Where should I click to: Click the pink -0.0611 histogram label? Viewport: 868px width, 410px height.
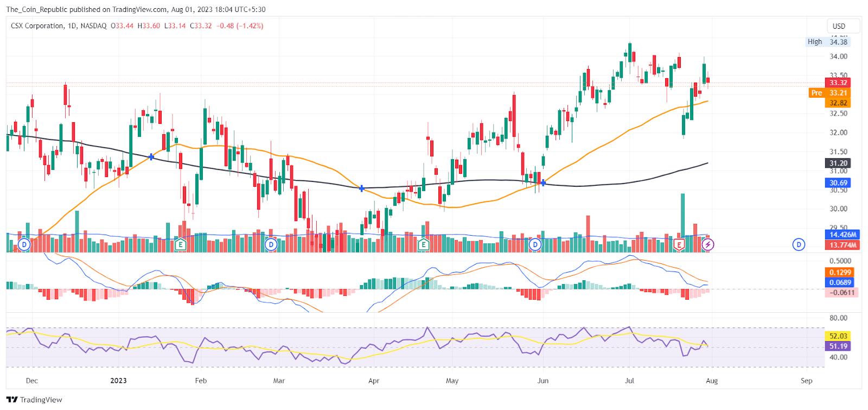[x=841, y=293]
